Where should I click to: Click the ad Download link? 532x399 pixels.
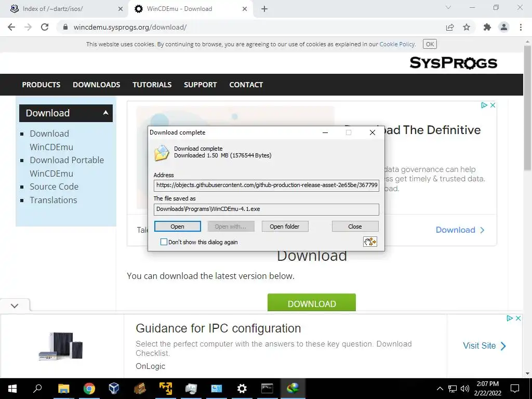pos(460,230)
